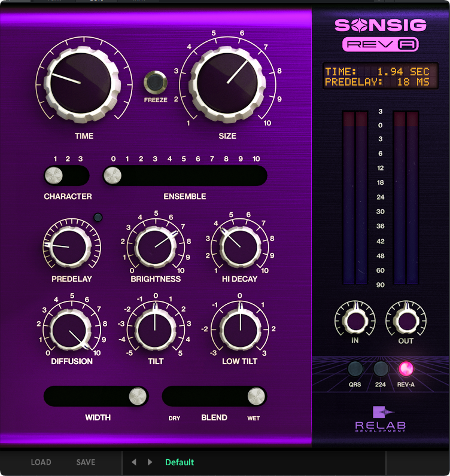Click the large TIME knob

pos(82,84)
